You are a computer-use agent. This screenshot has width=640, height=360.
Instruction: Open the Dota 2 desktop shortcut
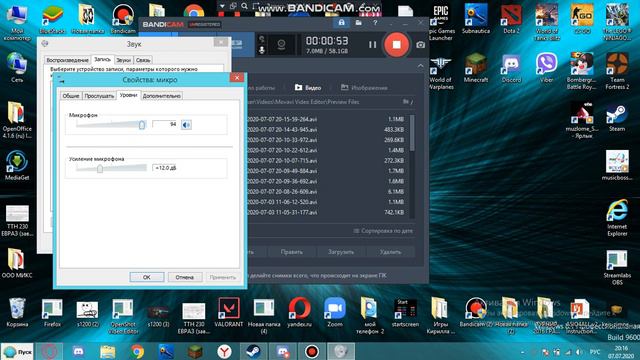pos(511,20)
